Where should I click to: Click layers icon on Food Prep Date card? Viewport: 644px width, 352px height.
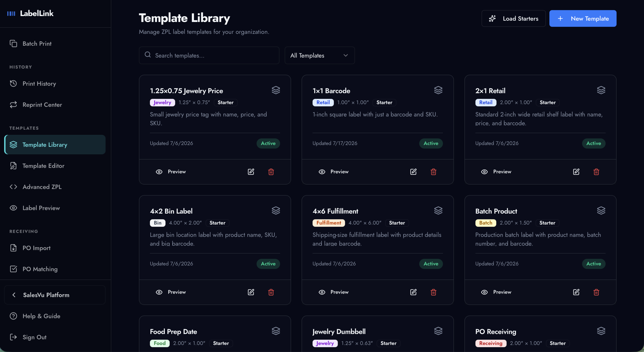tap(276, 331)
